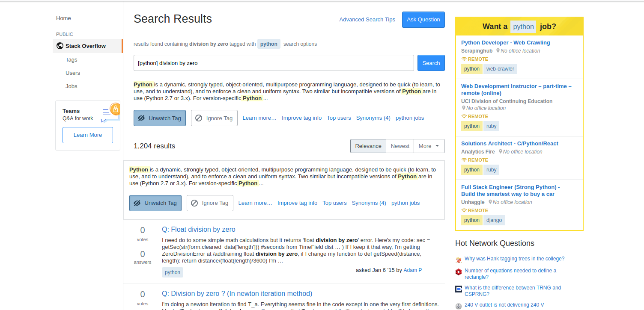Click the python tag in the job ad header
The image size is (644, 310).
[x=523, y=27]
